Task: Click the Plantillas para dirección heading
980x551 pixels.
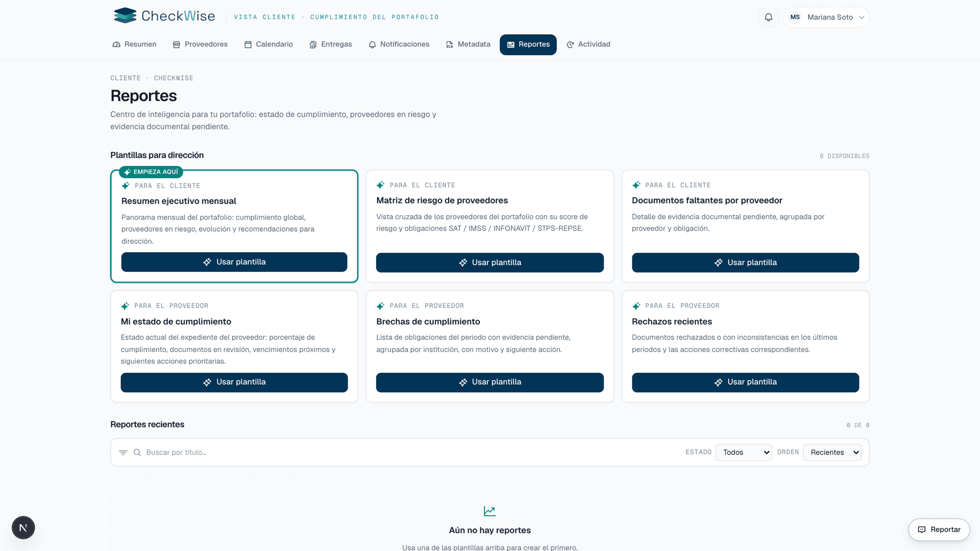Action: coord(157,155)
